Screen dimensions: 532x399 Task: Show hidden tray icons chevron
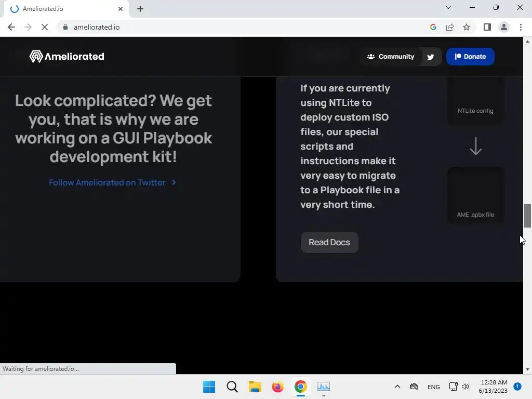pos(397,387)
